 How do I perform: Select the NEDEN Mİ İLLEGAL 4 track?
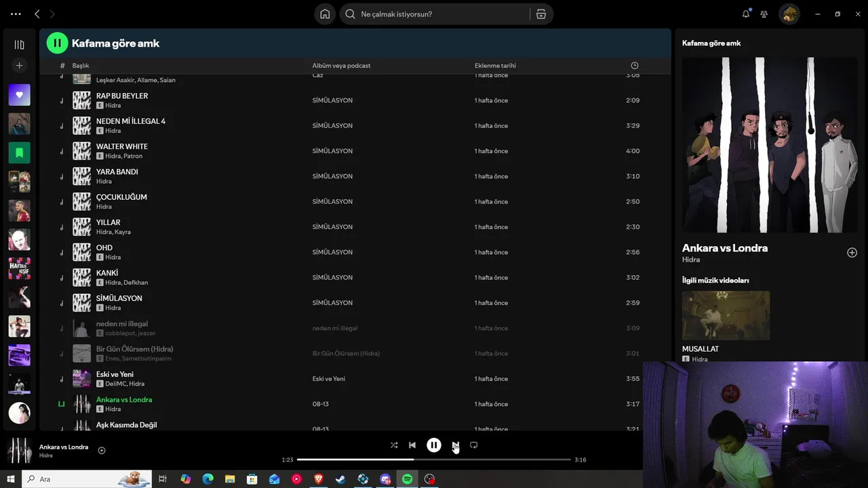pyautogui.click(x=131, y=121)
